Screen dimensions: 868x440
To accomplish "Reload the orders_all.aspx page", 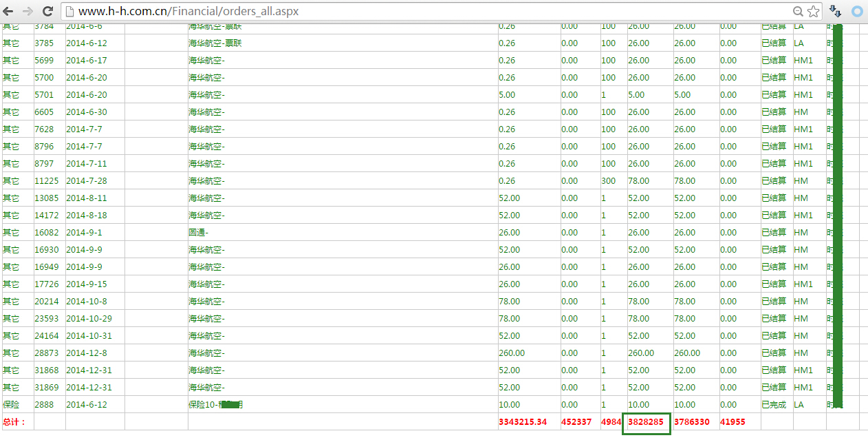I will coord(48,11).
